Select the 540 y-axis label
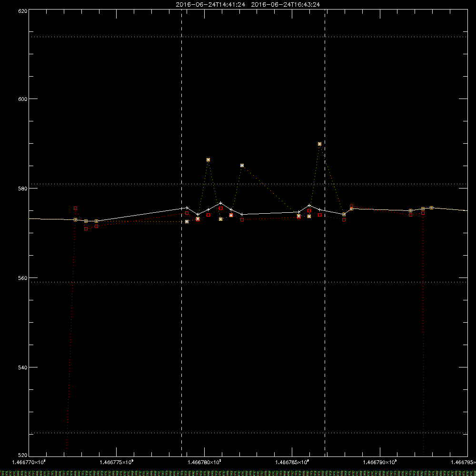 coord(23,367)
